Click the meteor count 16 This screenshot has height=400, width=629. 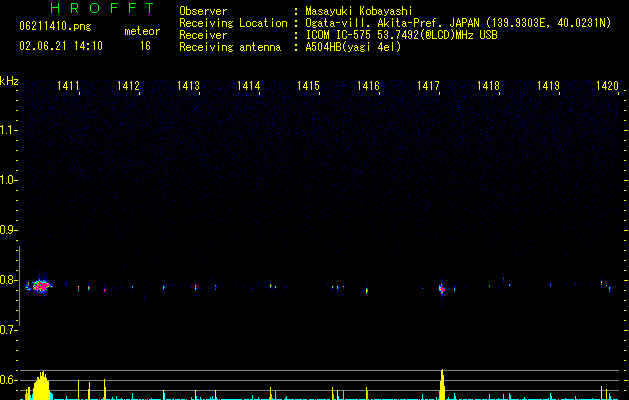[x=145, y=46]
